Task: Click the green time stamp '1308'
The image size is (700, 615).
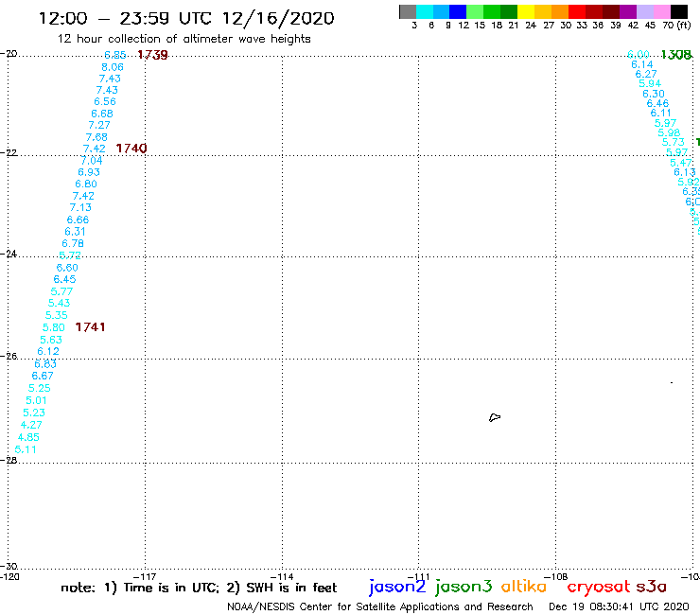Action: (676, 55)
